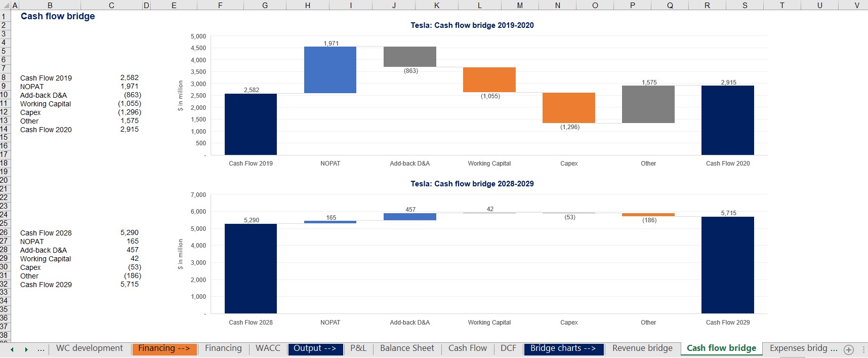Open the Balance Sheet tab

(x=407, y=348)
